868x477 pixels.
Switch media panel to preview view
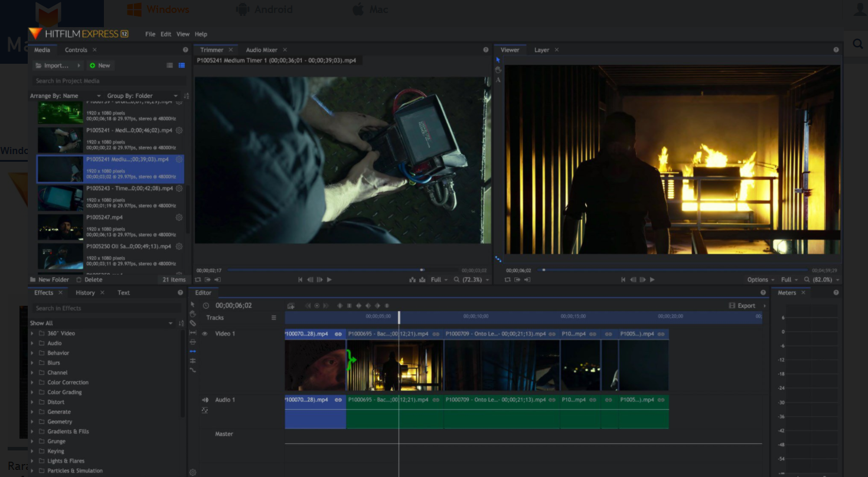pos(182,66)
